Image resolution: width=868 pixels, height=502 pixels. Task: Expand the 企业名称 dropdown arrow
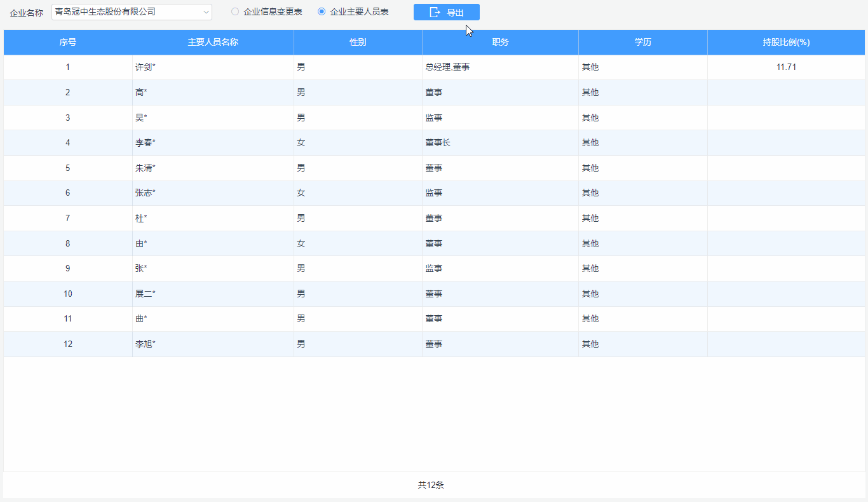coord(206,12)
